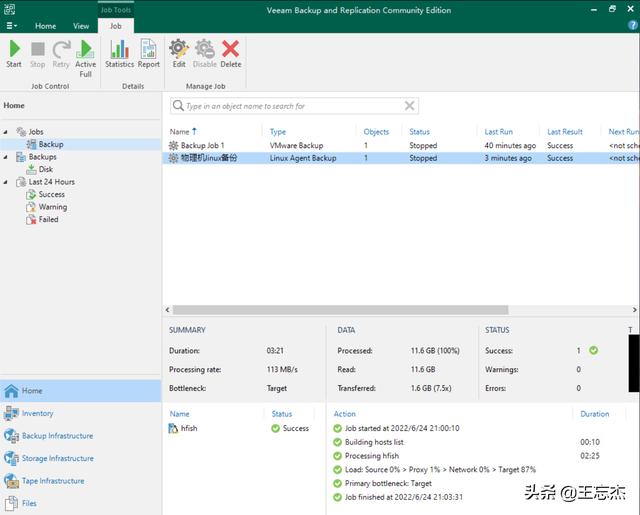Clear the search field with X
Image resolution: width=640 pixels, height=515 pixels.
(x=409, y=106)
